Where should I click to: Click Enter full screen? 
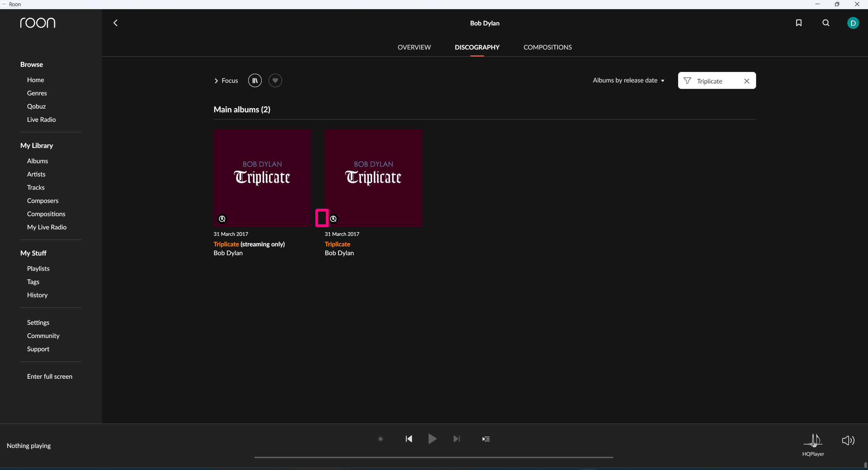tap(50, 376)
